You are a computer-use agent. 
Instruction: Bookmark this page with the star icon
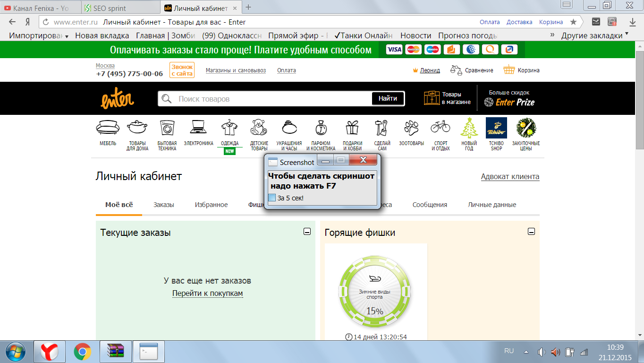click(573, 22)
